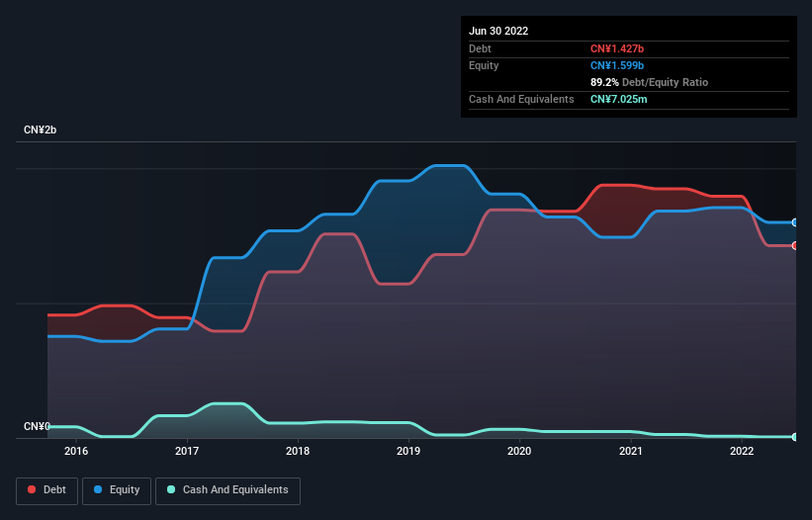This screenshot has height=520, width=812.
Task: Click the Cash And Equivalents tooltip label
Action: tap(521, 99)
